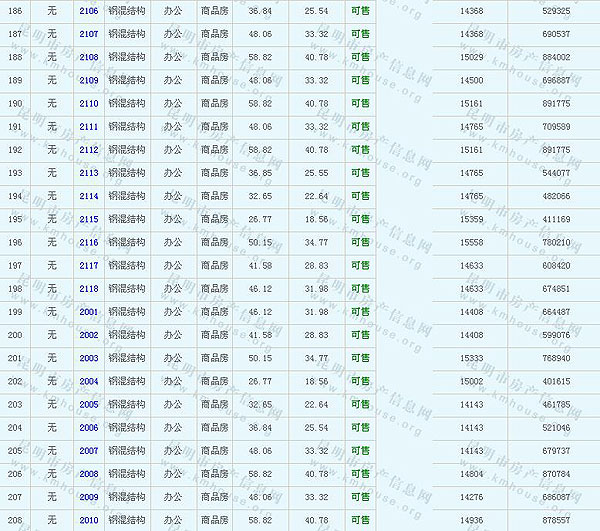The image size is (600, 531).
Task: Select the 2116 room link
Action: (x=89, y=242)
